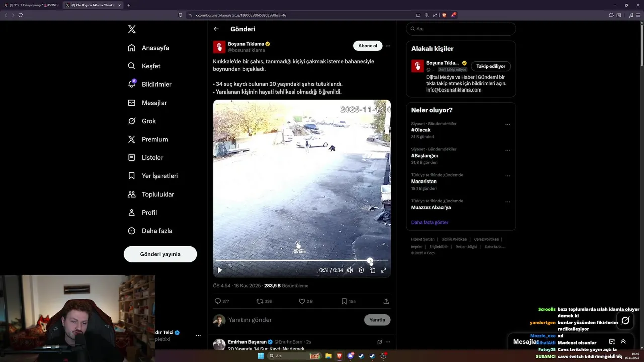Open options for Muazzez Abacı'ya trend
The height and width of the screenshot is (362, 644).
(507, 202)
